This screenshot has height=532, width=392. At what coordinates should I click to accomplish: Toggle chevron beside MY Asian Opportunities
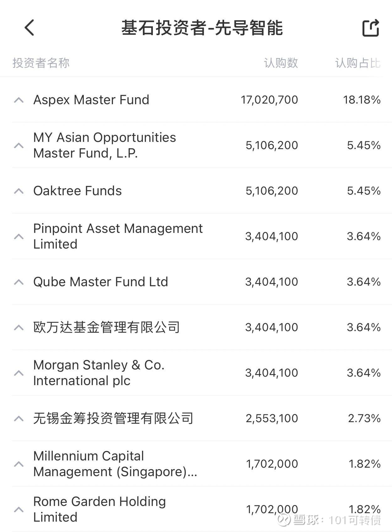click(19, 145)
